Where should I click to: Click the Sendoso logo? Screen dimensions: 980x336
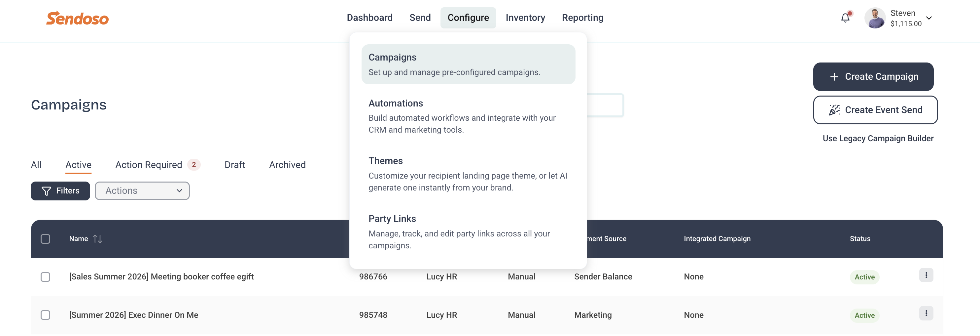tap(78, 18)
